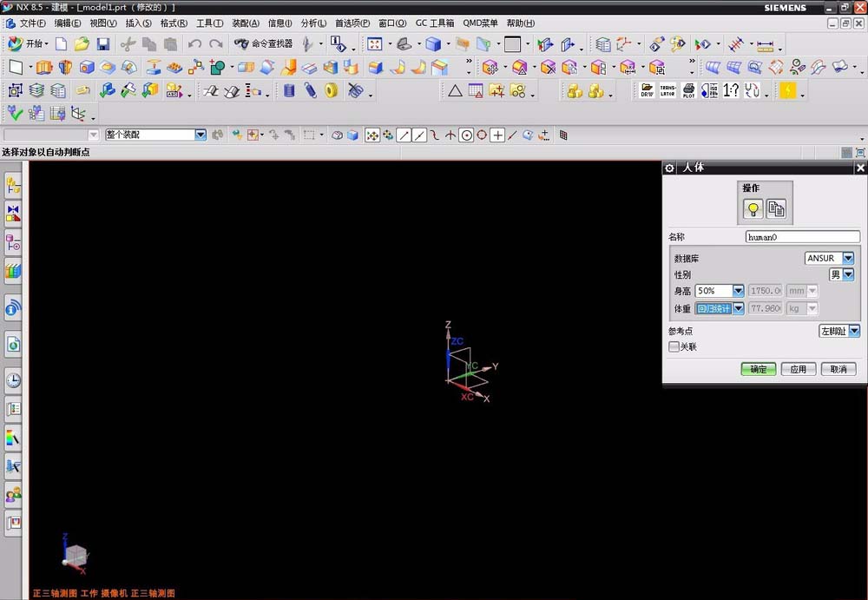
Task: Click the copy operation icon in dialog
Action: point(776,208)
